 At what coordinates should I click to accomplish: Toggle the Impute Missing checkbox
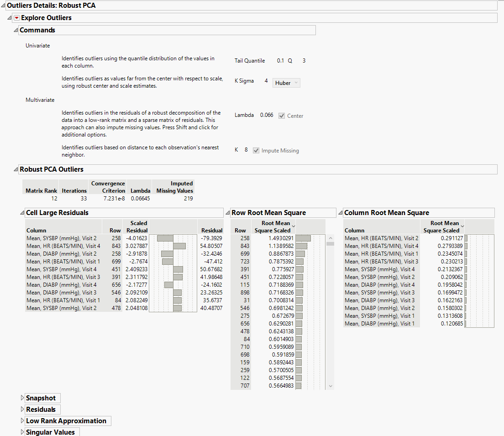pos(256,151)
